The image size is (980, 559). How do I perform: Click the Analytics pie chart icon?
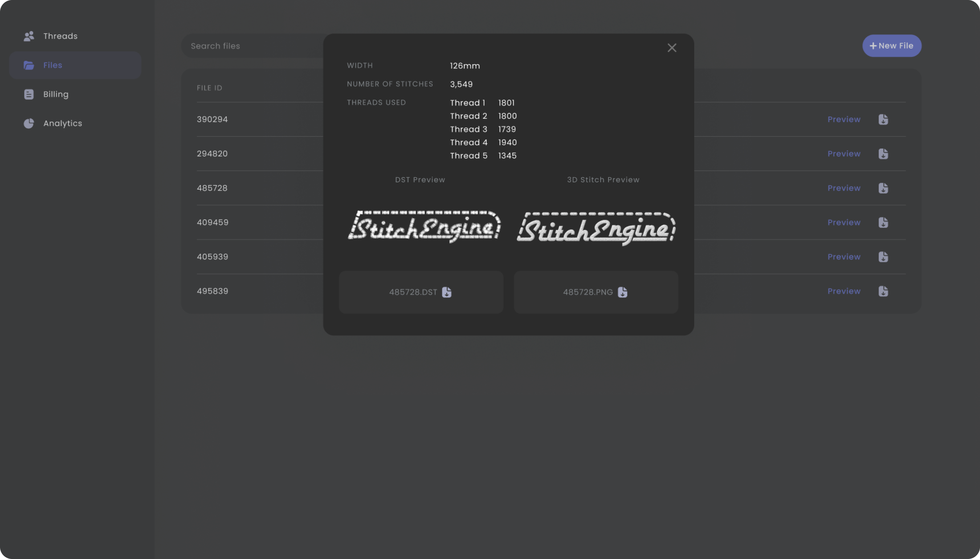click(x=29, y=124)
